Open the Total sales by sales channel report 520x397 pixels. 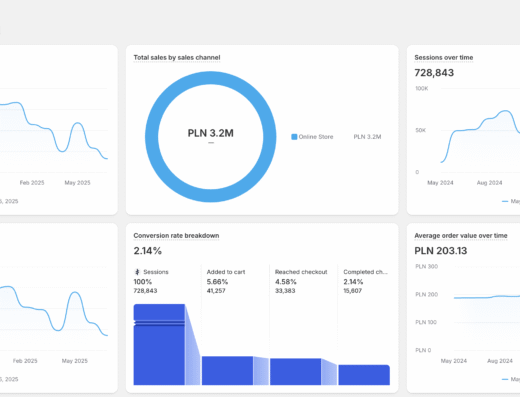[x=177, y=57]
